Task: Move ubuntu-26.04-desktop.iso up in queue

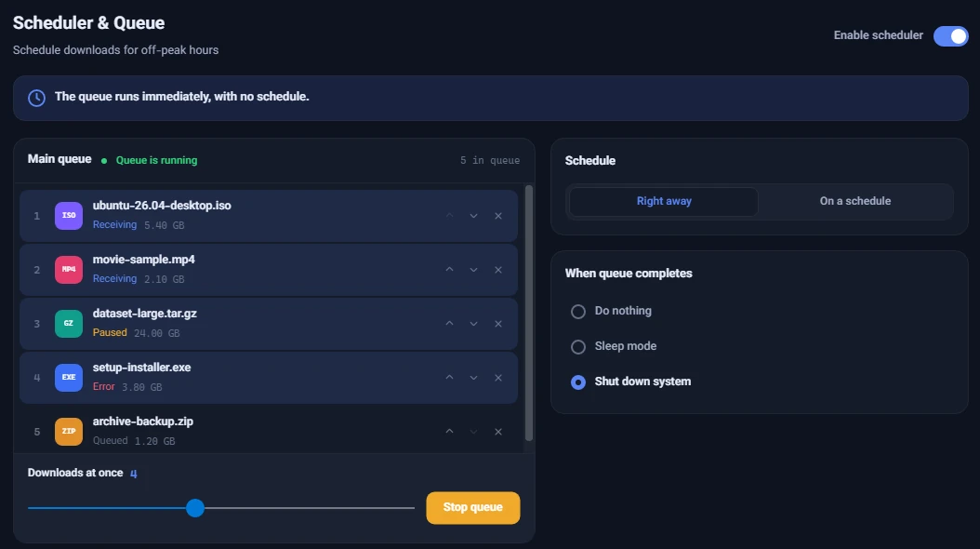Action: pos(449,216)
